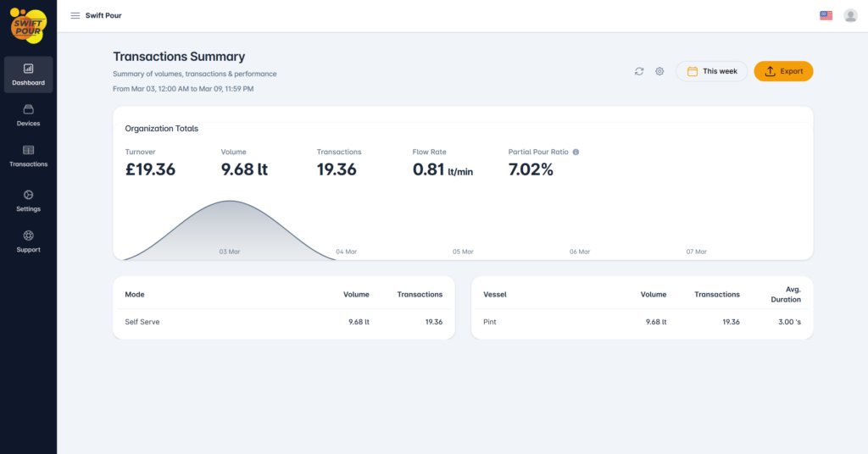Open the This week date range picker

pyautogui.click(x=712, y=71)
